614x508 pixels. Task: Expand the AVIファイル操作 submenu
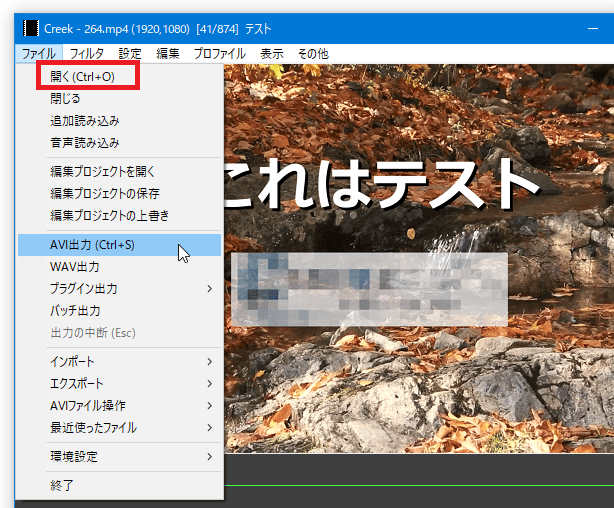tap(119, 405)
